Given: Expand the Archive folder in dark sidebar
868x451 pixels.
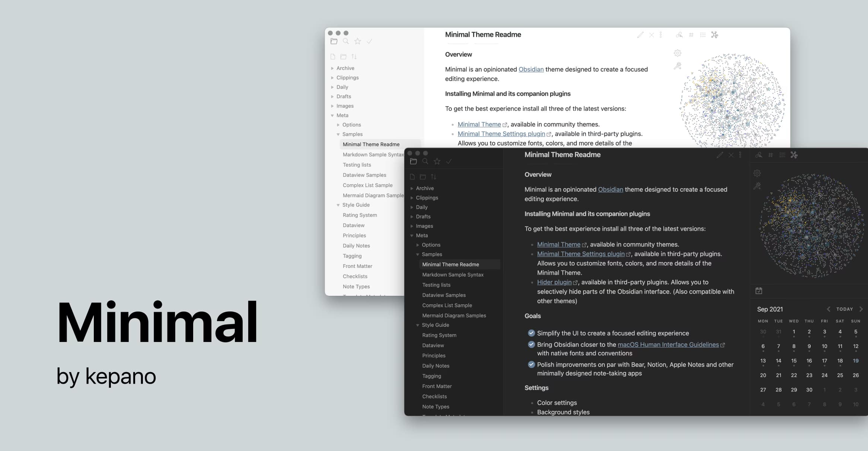Looking at the screenshot, I should 412,188.
